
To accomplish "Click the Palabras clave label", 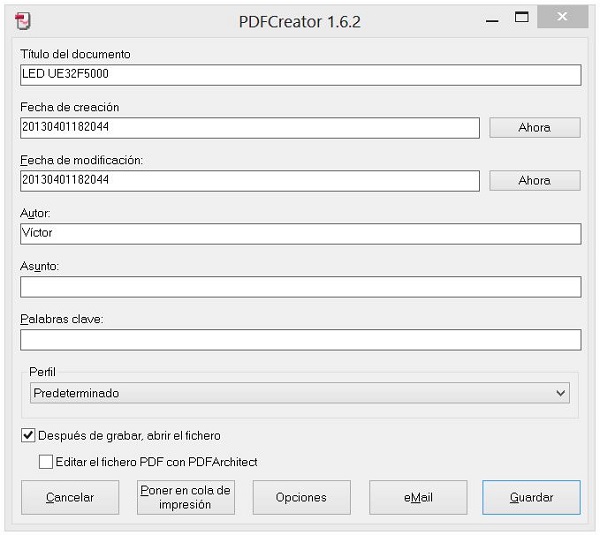I will tap(62, 319).
